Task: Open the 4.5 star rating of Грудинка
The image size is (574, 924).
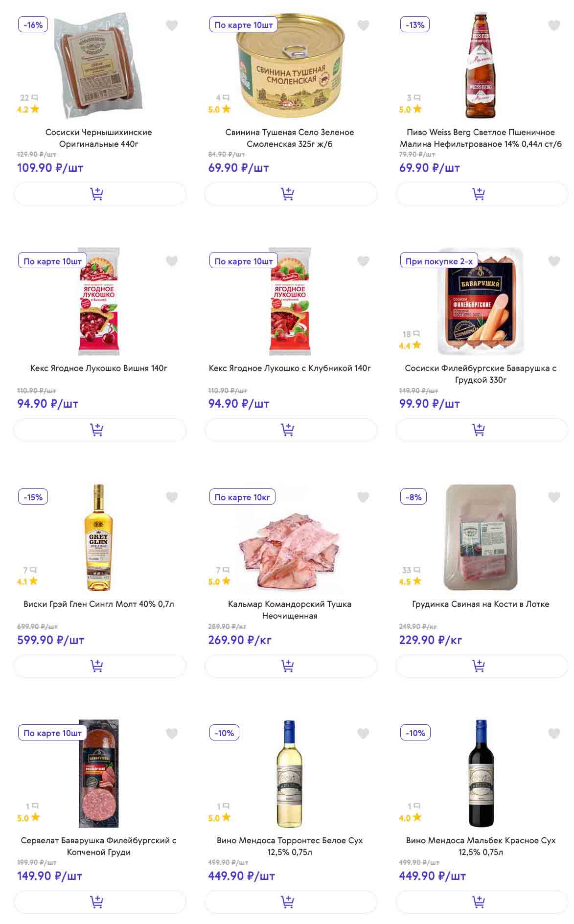Action: pos(410,581)
